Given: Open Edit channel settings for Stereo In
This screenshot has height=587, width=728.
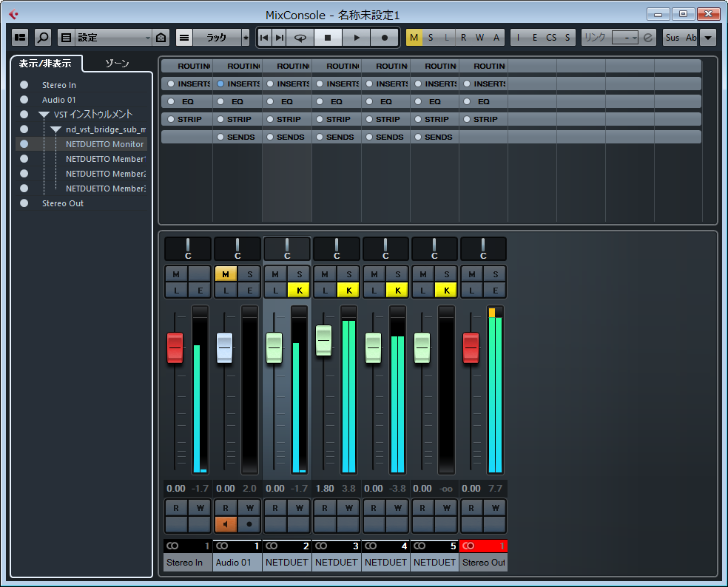Looking at the screenshot, I should click(200, 291).
